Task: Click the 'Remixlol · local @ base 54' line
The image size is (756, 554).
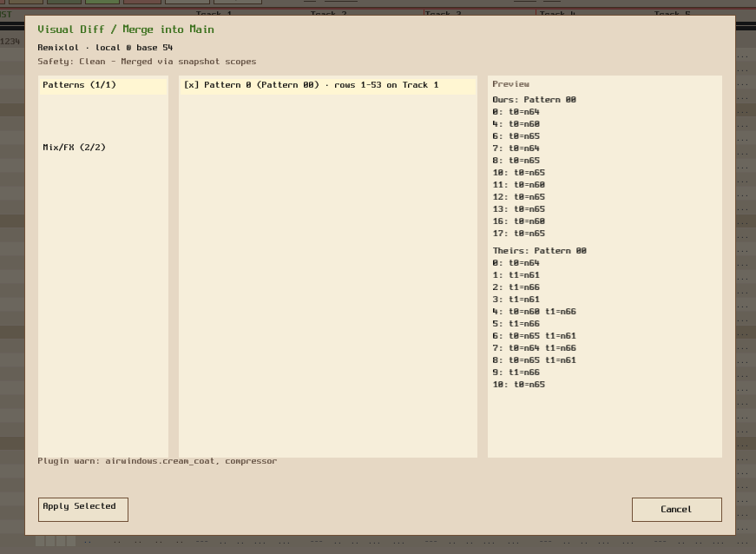Action: pyautogui.click(x=105, y=48)
